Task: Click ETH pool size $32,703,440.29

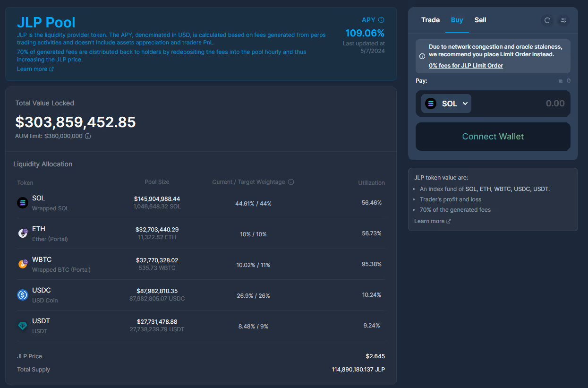Action: pyautogui.click(x=157, y=230)
